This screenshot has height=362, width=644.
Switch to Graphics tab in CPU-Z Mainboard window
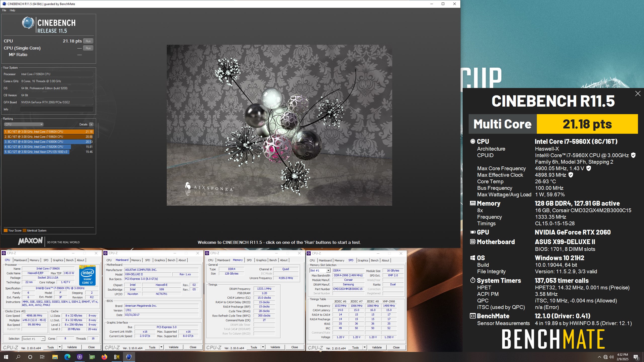[159, 260]
